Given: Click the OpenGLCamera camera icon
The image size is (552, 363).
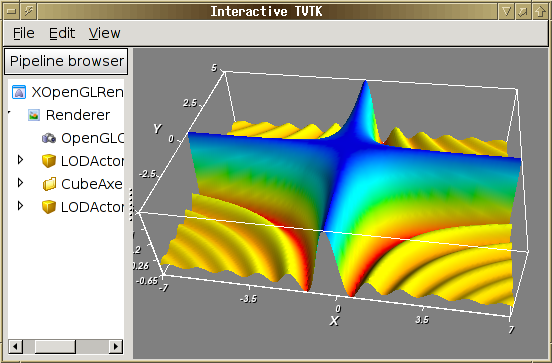Looking at the screenshot, I should pyautogui.click(x=49, y=138).
